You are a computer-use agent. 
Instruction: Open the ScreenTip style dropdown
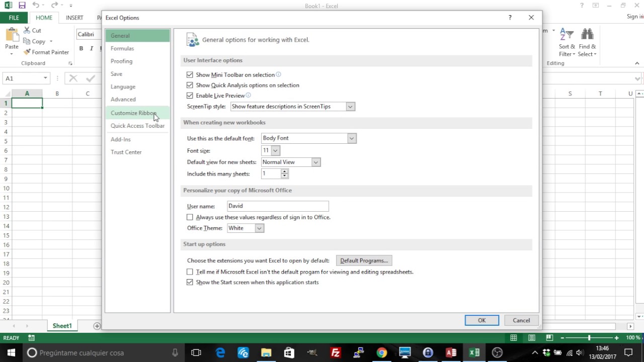350,107
